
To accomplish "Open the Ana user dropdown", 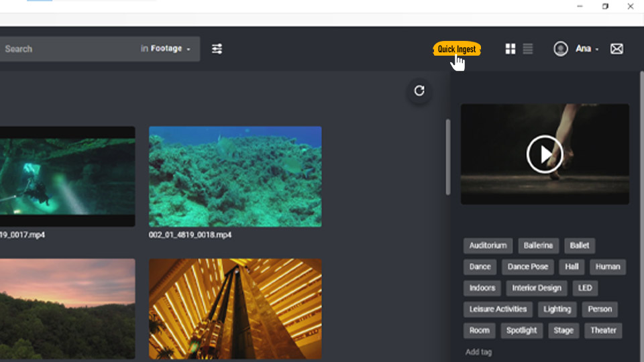I will point(587,49).
